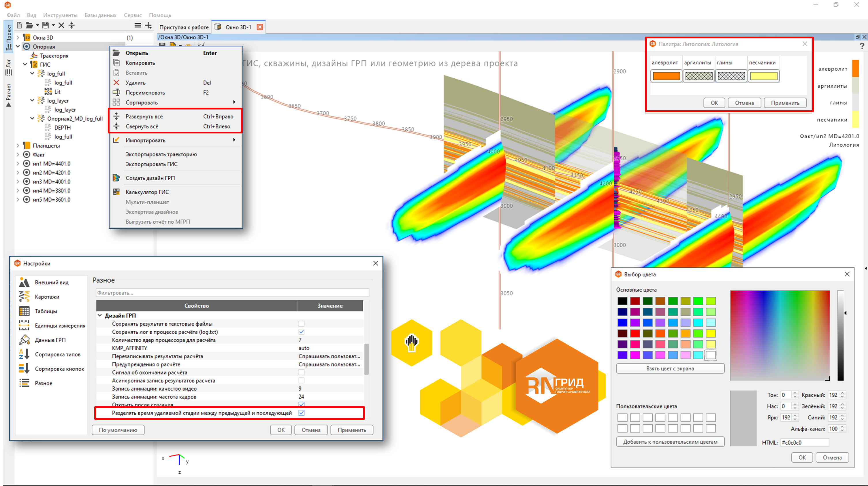This screenshot has width=868, height=486.
Task: Expand the ип1 MD=4401.0 tree node
Action: tap(18, 163)
